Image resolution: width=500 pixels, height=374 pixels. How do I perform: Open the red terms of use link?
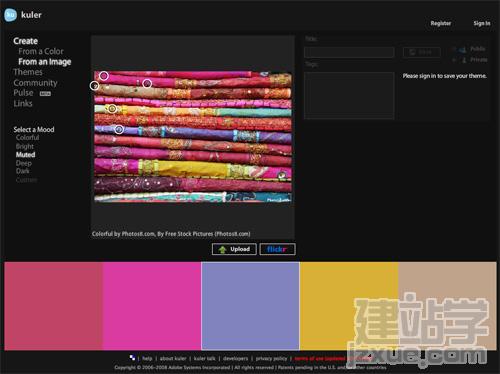332,359
